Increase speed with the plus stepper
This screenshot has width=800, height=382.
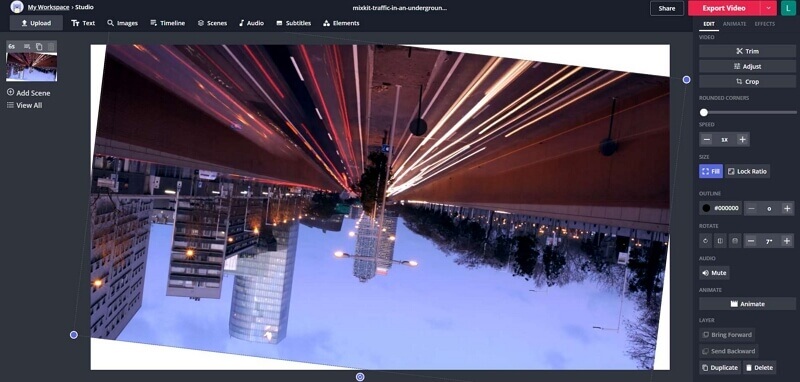tap(742, 139)
